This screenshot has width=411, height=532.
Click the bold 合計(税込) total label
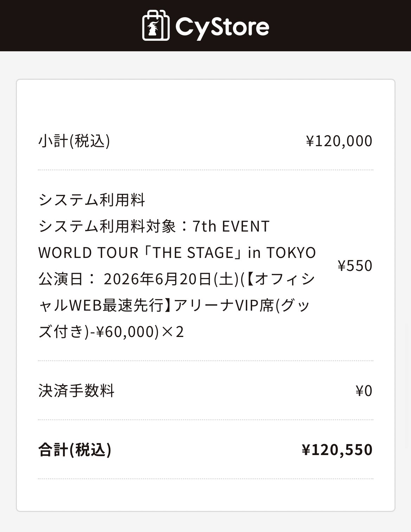75,449
